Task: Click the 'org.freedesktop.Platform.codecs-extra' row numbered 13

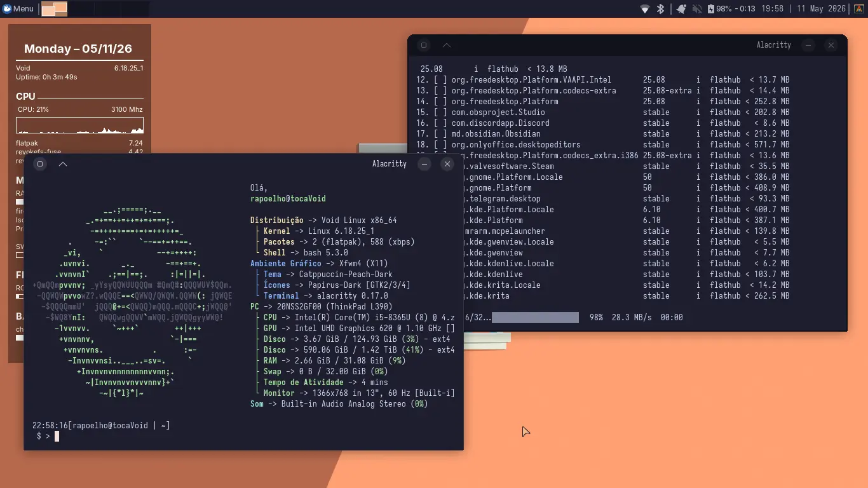Action: point(603,91)
